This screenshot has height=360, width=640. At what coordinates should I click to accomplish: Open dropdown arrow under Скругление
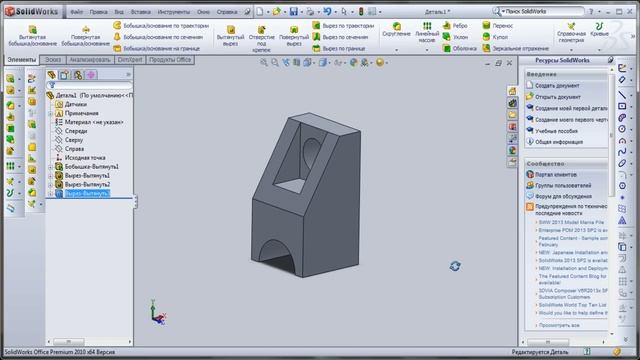tap(396, 50)
